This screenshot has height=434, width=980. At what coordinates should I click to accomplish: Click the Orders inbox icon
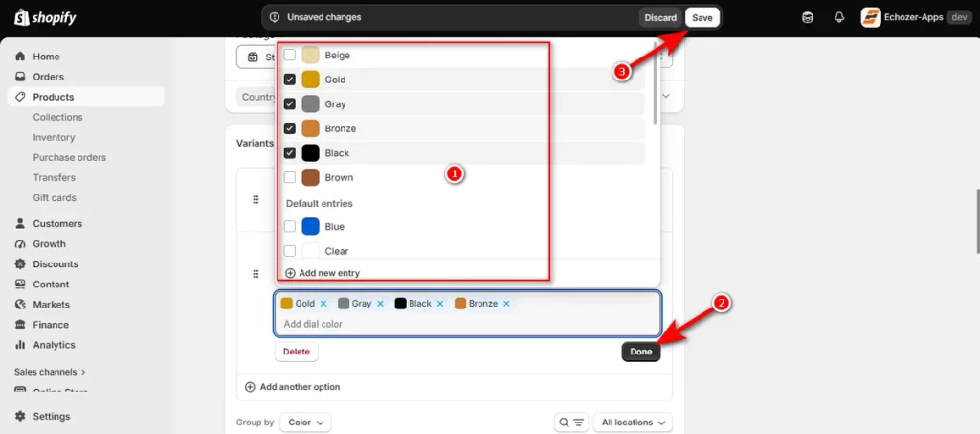(x=20, y=77)
